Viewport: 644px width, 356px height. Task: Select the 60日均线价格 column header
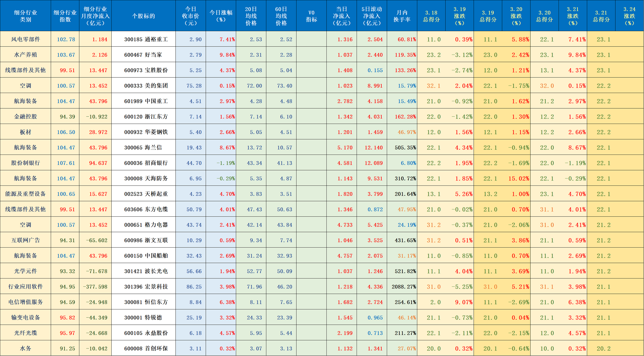[281, 16]
